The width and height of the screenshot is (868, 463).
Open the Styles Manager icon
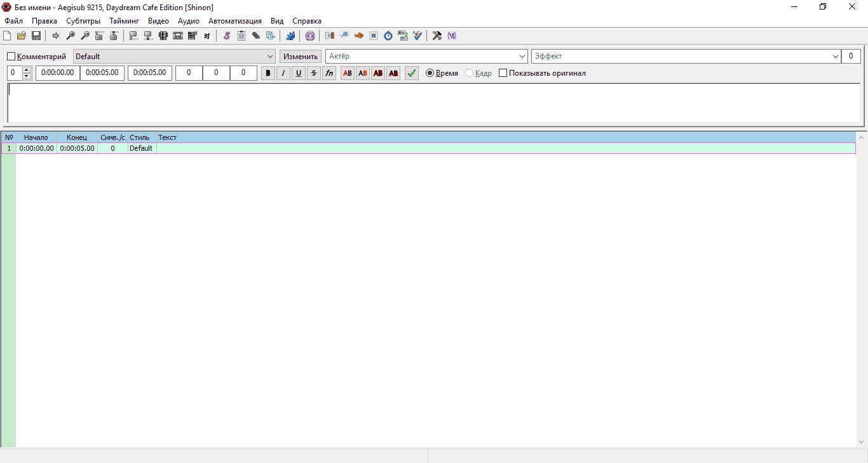227,36
